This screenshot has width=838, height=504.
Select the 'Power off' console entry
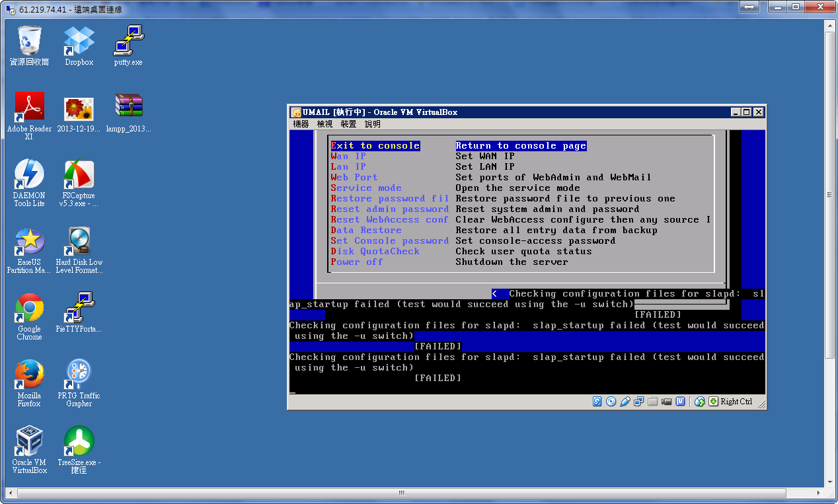click(x=357, y=262)
